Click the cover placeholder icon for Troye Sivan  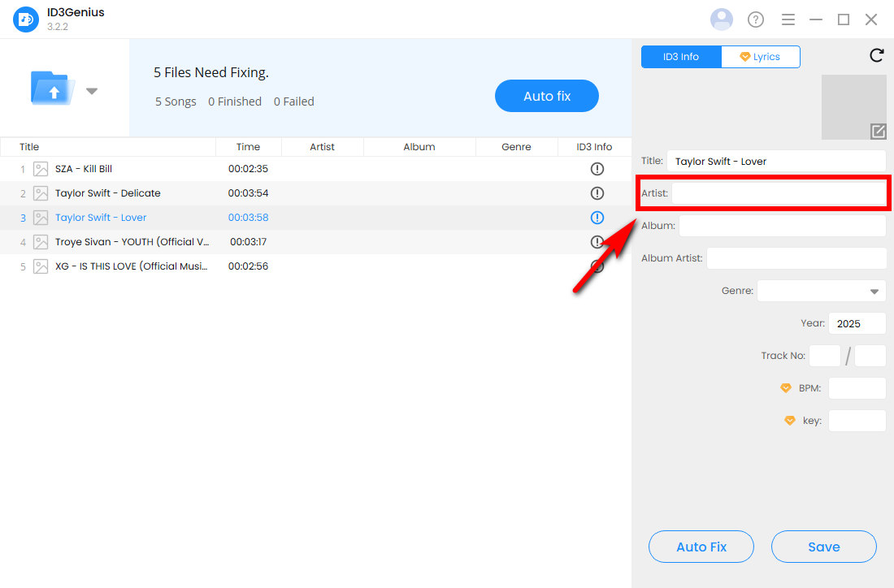(41, 241)
